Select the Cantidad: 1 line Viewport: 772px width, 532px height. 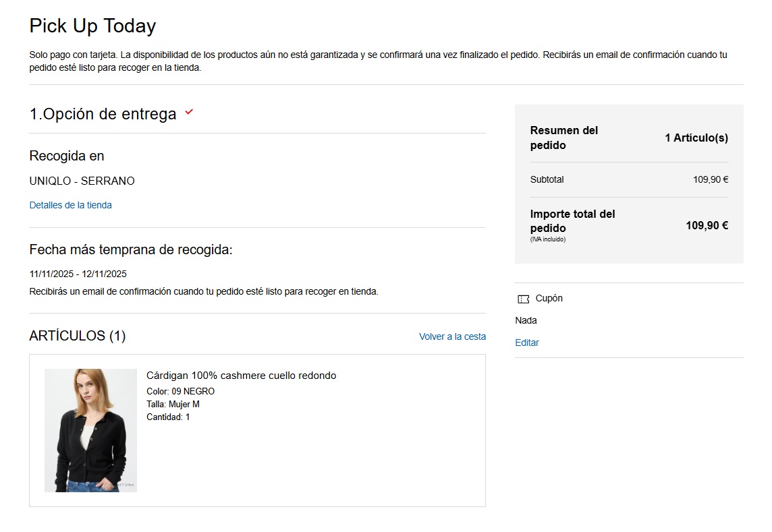pos(168,417)
